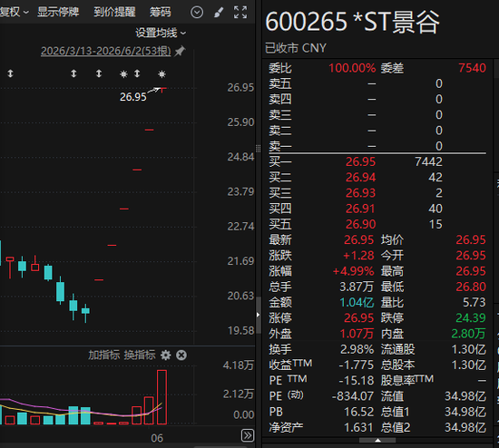Viewport: 499px width, 448px height.
Task: Click the 2026/3/13-2026/6/2(53根) date range link
Action: click(x=105, y=51)
